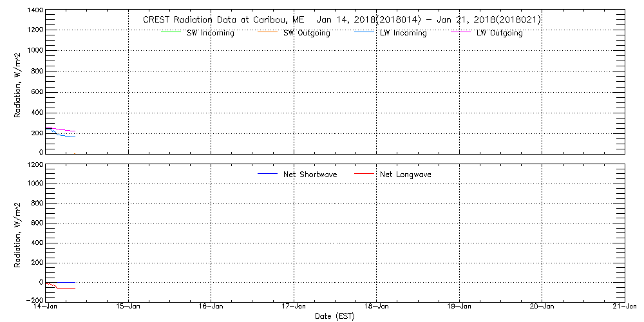Click the 'Date (EST)' axis title

pos(334,316)
